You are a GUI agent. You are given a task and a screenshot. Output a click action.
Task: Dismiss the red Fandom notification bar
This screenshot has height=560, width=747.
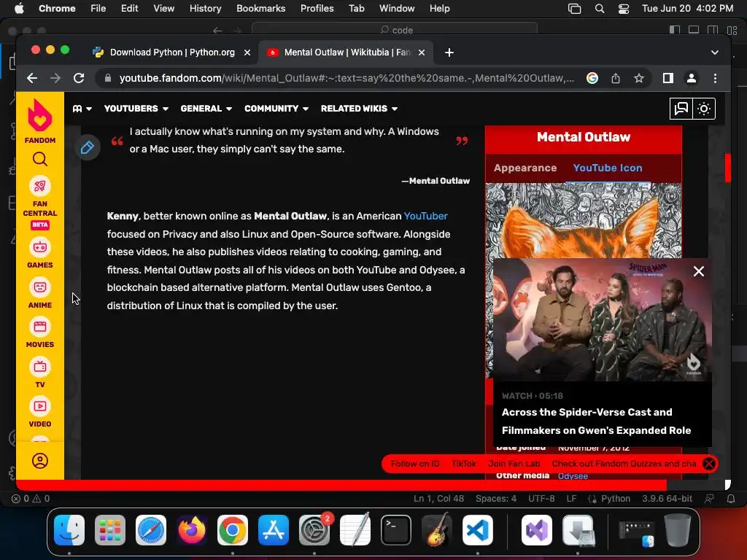(x=709, y=464)
